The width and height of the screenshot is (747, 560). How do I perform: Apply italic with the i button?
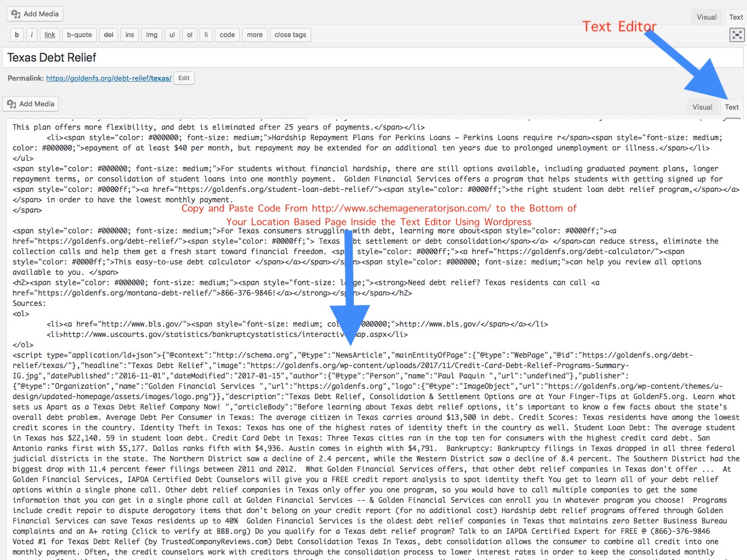pyautogui.click(x=32, y=35)
